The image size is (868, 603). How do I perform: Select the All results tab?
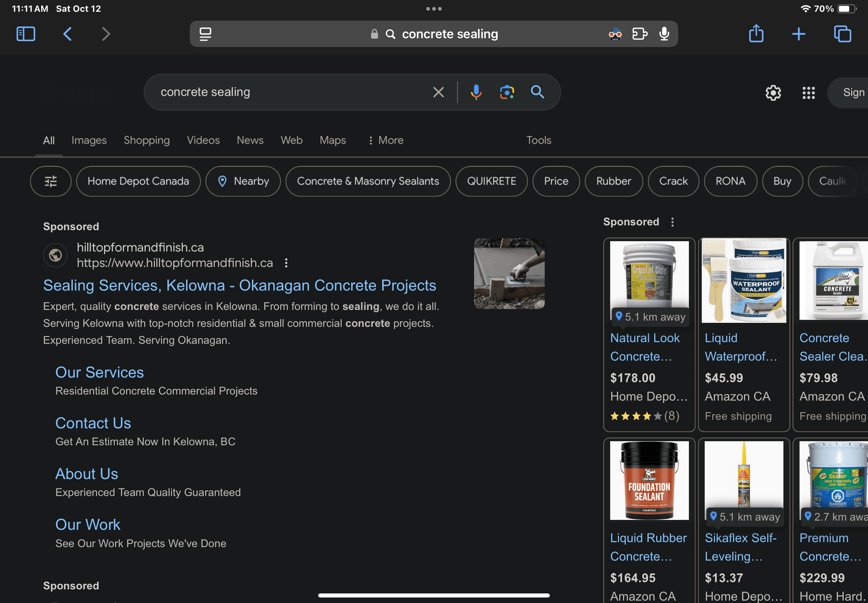(x=49, y=140)
